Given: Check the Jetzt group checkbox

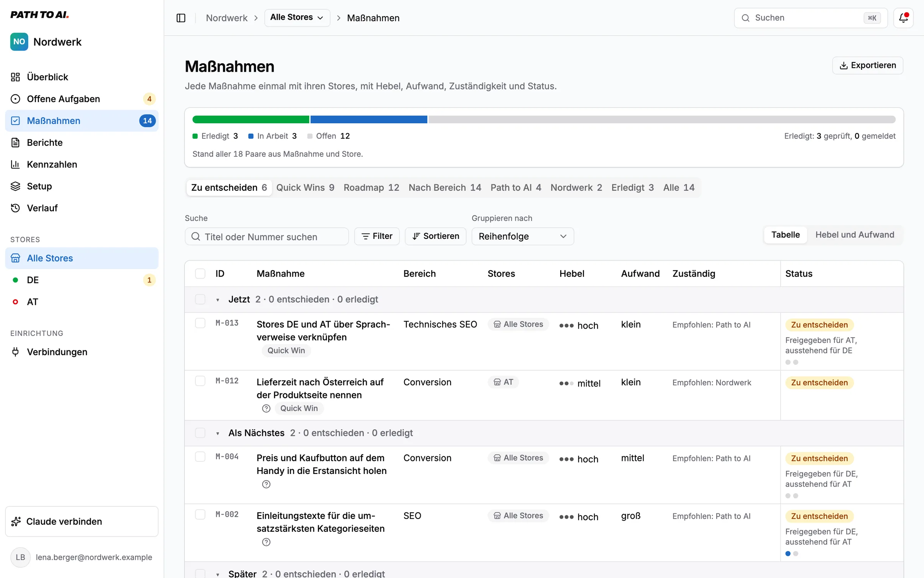Looking at the screenshot, I should [x=200, y=299].
